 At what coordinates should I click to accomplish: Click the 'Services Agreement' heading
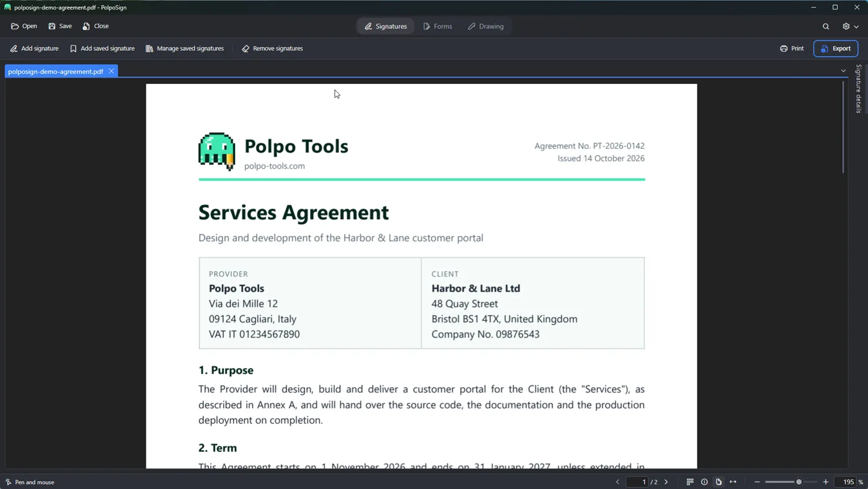click(293, 212)
